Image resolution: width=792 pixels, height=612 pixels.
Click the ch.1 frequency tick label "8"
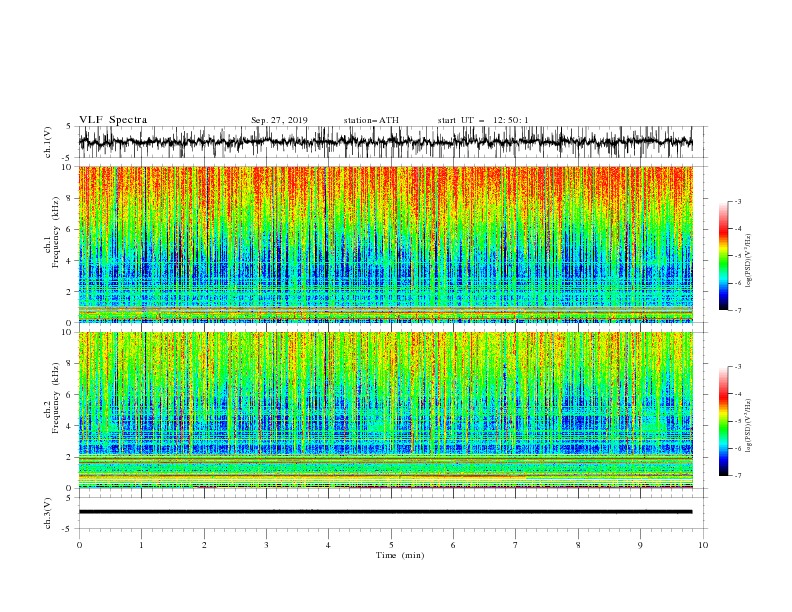pyautogui.click(x=70, y=198)
